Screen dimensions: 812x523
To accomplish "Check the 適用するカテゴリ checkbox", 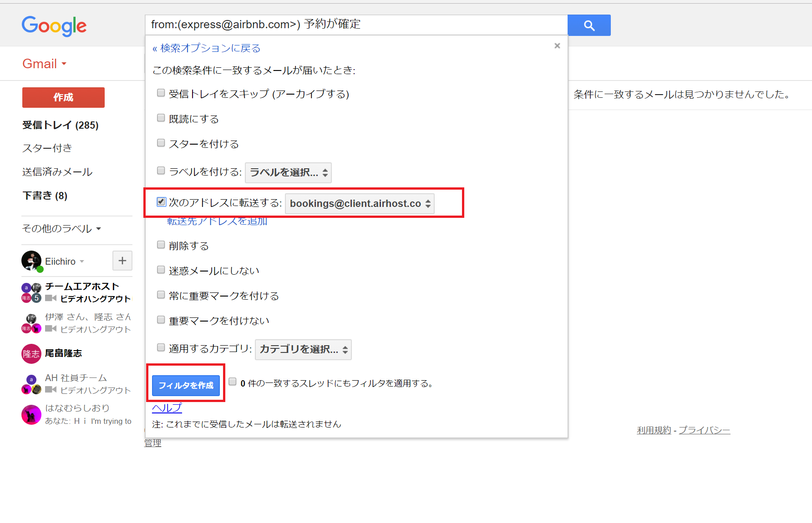I will pyautogui.click(x=161, y=347).
